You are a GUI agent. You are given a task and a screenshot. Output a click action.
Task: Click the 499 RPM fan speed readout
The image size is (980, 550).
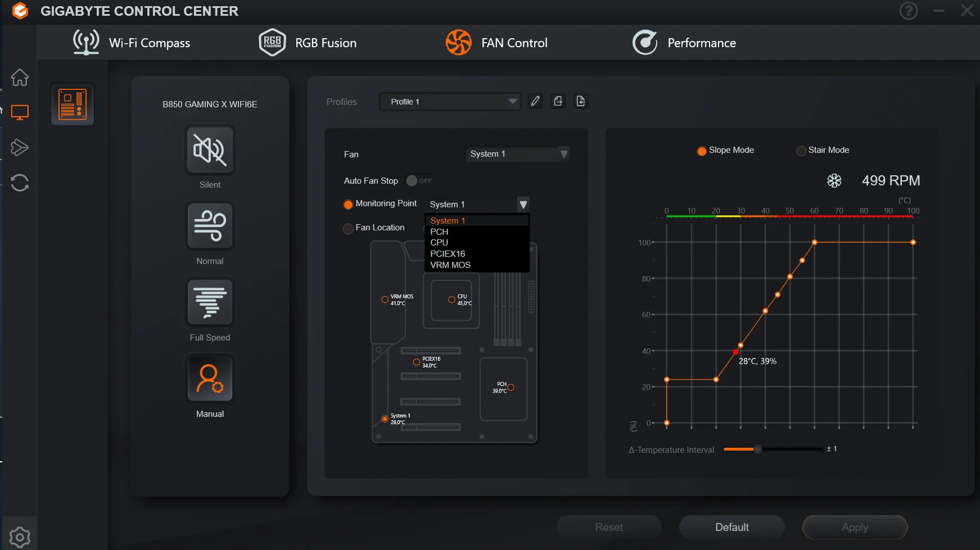pos(891,180)
